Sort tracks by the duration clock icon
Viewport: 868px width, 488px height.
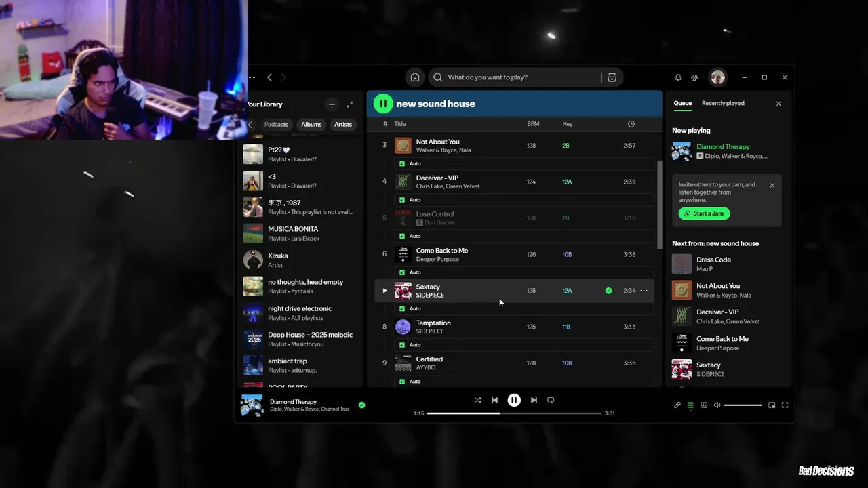click(x=631, y=124)
